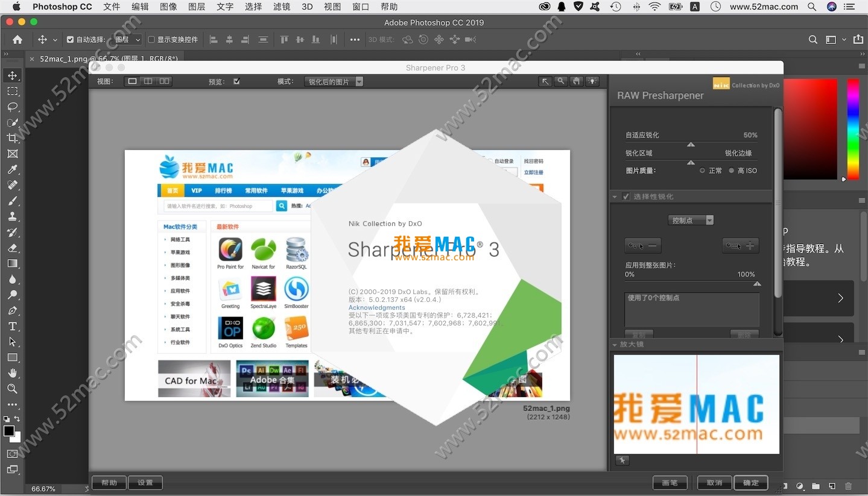Viewport: 868px width, 496px height.
Task: Click Sharpener Pro arrow selection tool
Action: (x=545, y=81)
